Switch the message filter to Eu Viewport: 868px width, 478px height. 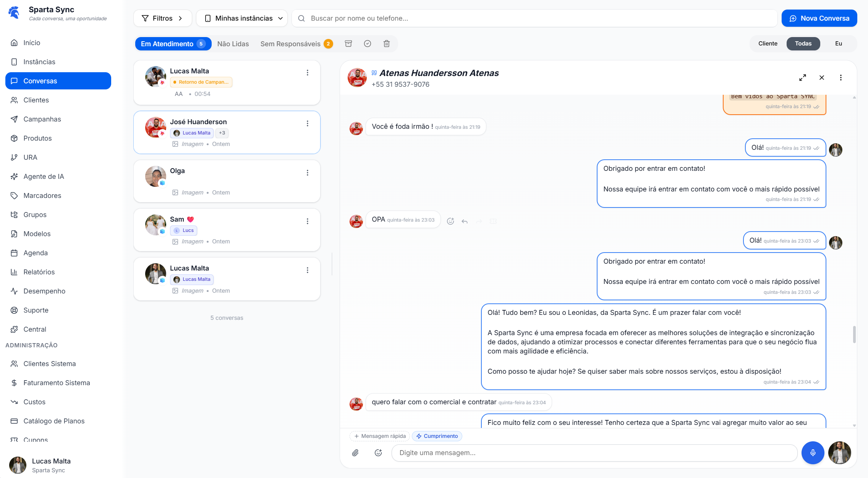pos(838,44)
